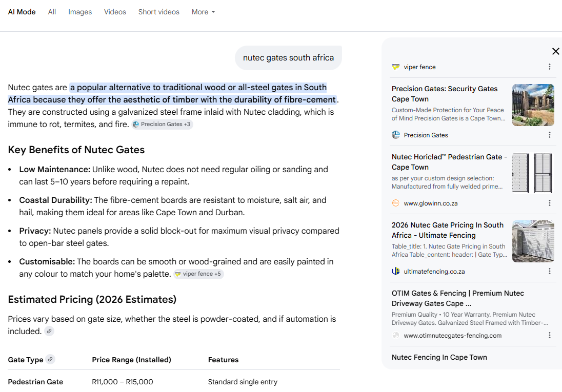Click the 'nutec gates south africa' query bubble
This screenshot has width=562, height=392.
tap(288, 58)
